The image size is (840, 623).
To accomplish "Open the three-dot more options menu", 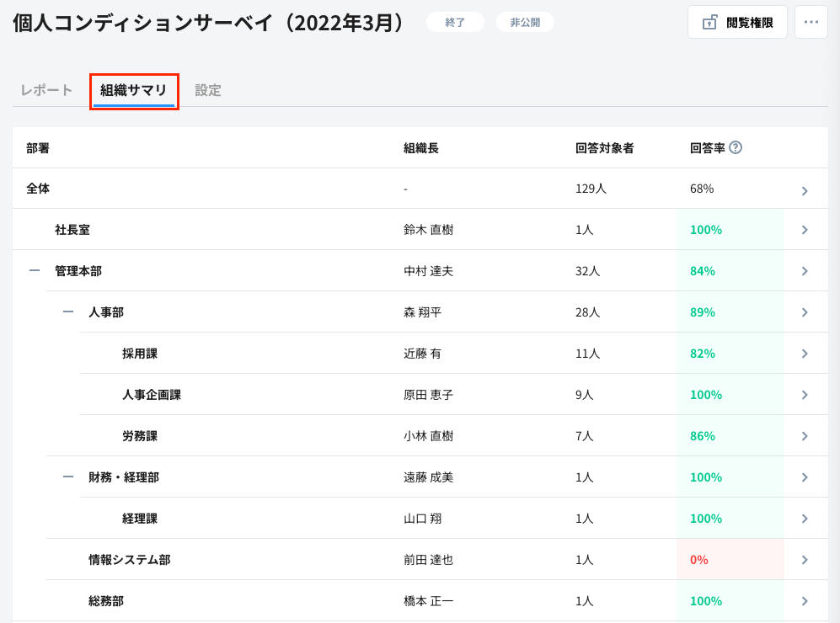I will 811,22.
